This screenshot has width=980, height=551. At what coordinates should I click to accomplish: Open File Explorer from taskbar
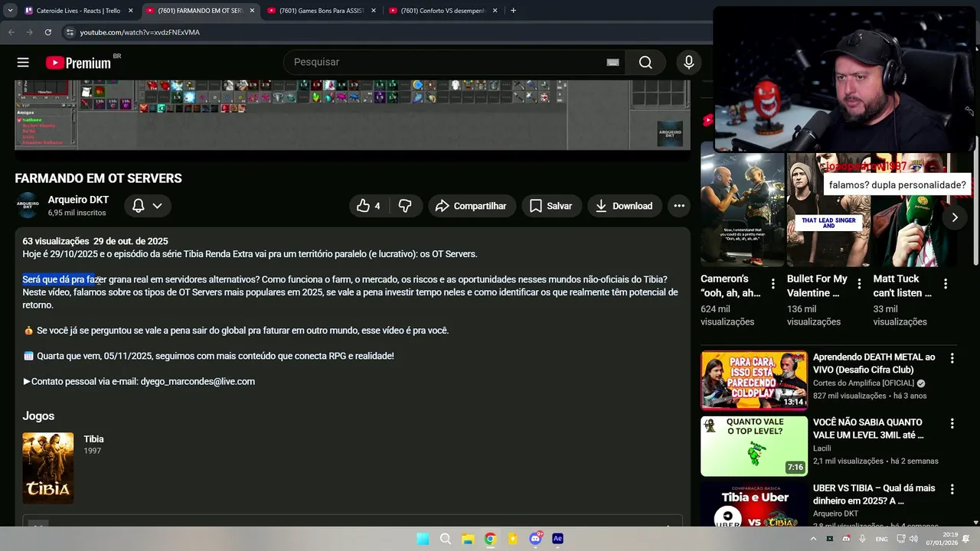[468, 539]
